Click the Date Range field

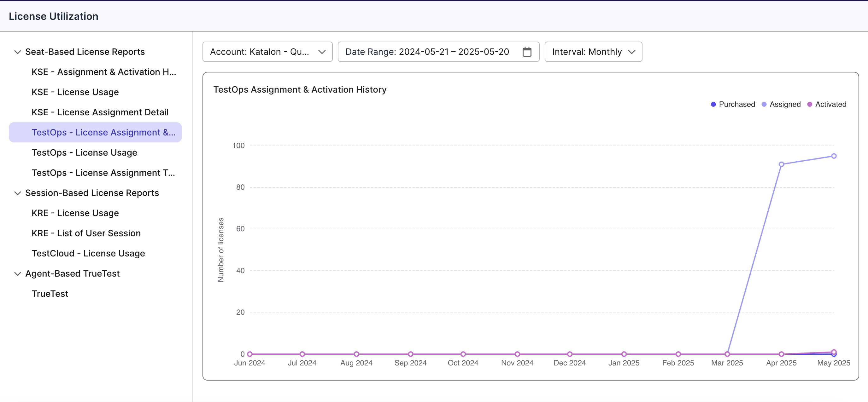pos(438,52)
